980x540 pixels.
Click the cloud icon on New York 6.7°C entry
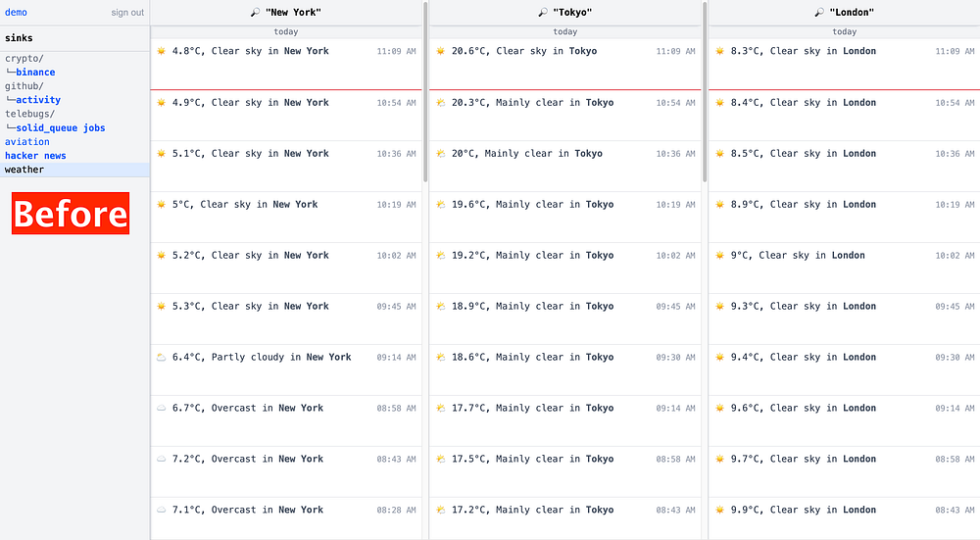[161, 408]
